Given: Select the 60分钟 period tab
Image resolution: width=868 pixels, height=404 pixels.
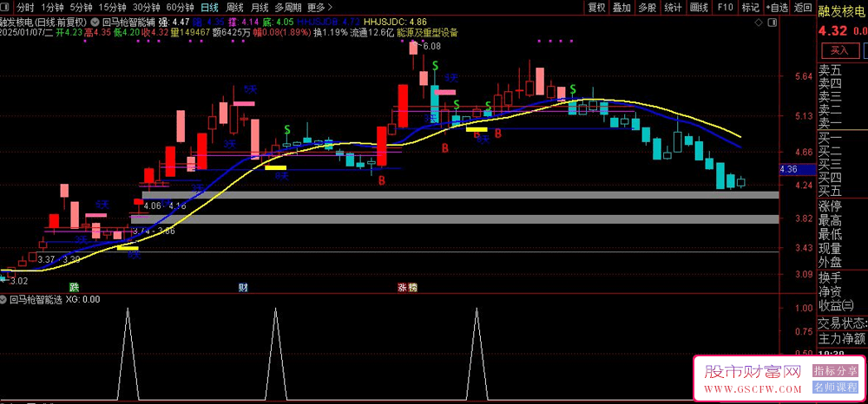Looking at the screenshot, I should pos(179,7).
